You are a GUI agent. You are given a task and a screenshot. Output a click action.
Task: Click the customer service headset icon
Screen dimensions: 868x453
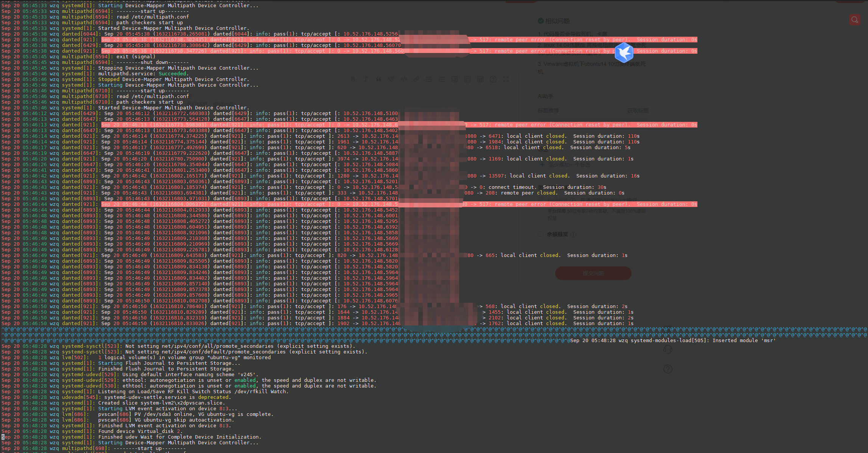click(x=668, y=349)
